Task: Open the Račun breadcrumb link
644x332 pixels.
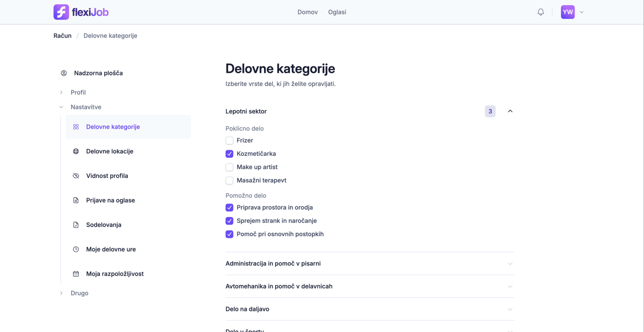Action: coord(62,36)
